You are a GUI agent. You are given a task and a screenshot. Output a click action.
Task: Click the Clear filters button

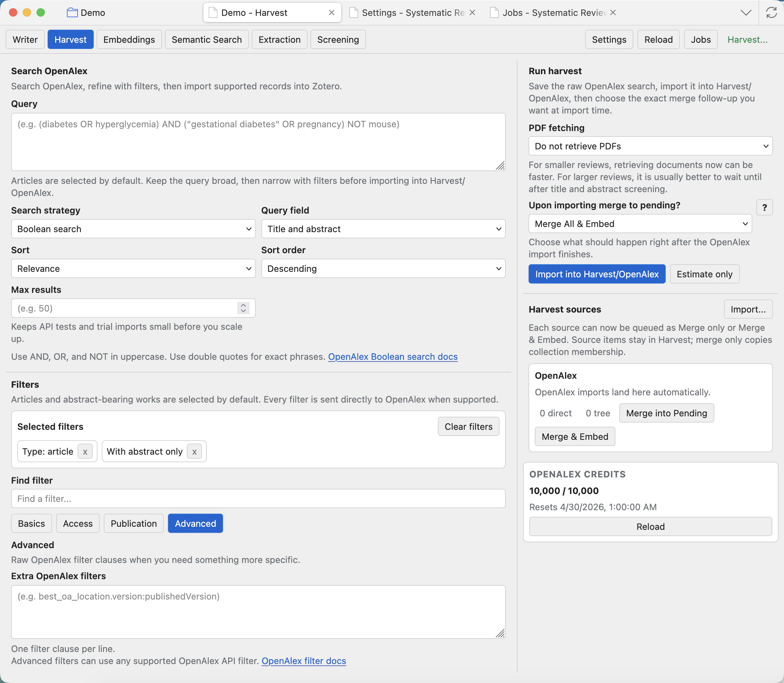(x=468, y=426)
